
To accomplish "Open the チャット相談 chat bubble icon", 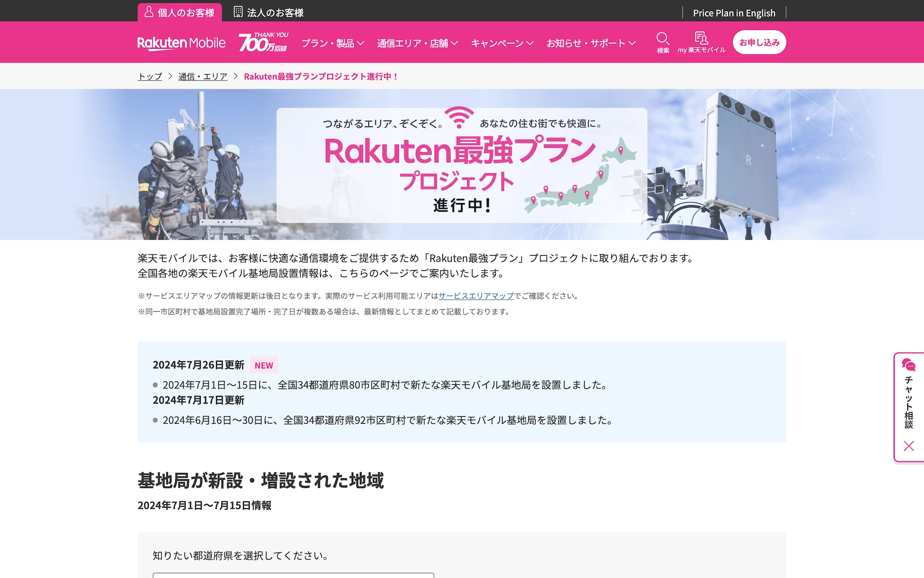I will (x=908, y=365).
